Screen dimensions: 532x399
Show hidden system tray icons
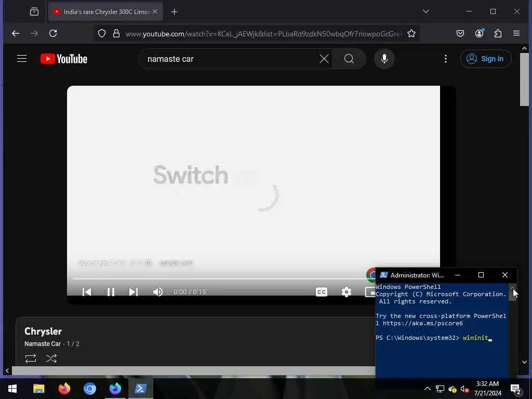(428, 389)
